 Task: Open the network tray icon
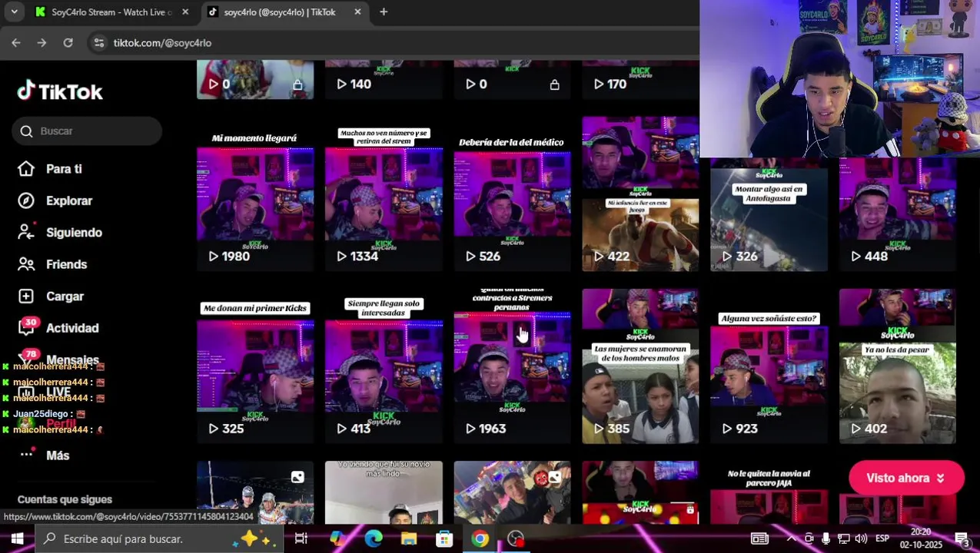point(844,539)
